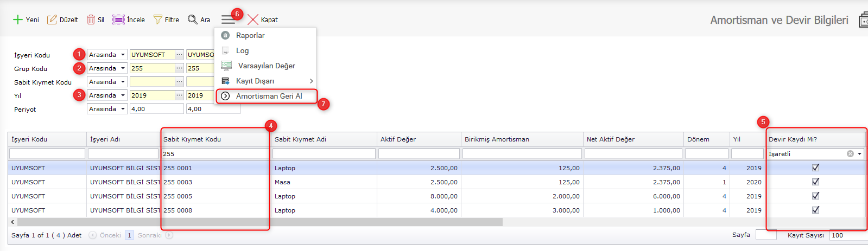Click the Ara magnifier icon
This screenshot has height=251, width=868.
tap(193, 20)
